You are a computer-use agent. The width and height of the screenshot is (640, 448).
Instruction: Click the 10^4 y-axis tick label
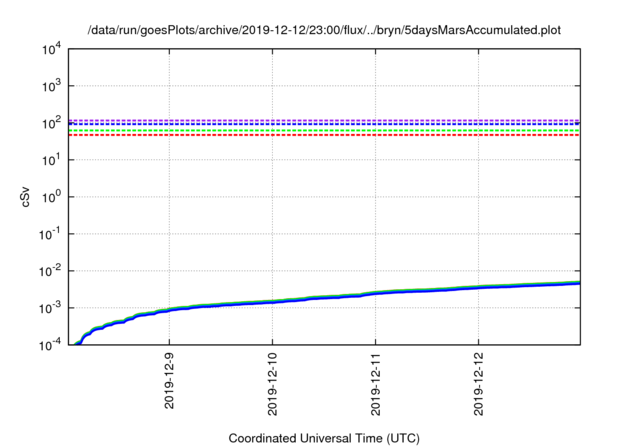(x=51, y=49)
